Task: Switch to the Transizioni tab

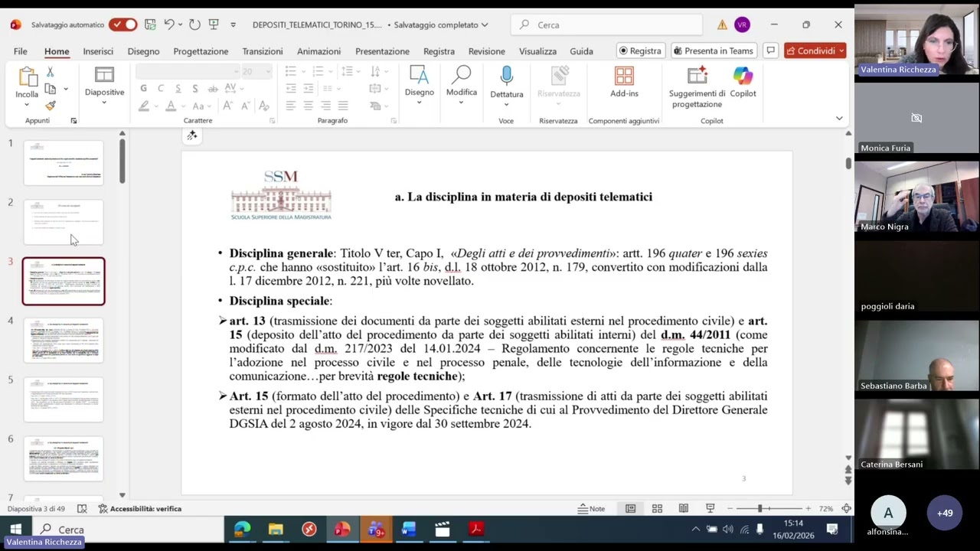Action: click(x=263, y=51)
